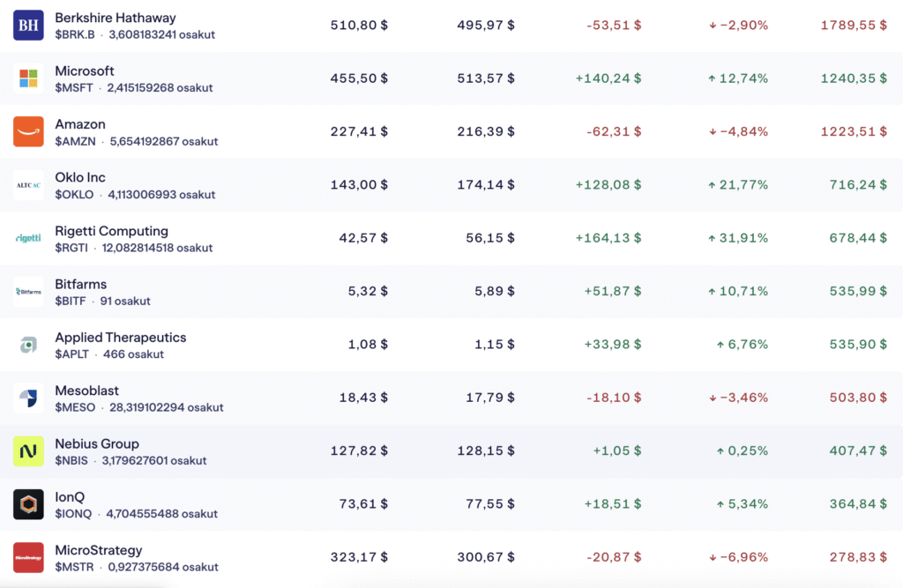The height and width of the screenshot is (588, 903).
Task: Select the $OKLO ticker symbol text
Action: click(x=73, y=195)
